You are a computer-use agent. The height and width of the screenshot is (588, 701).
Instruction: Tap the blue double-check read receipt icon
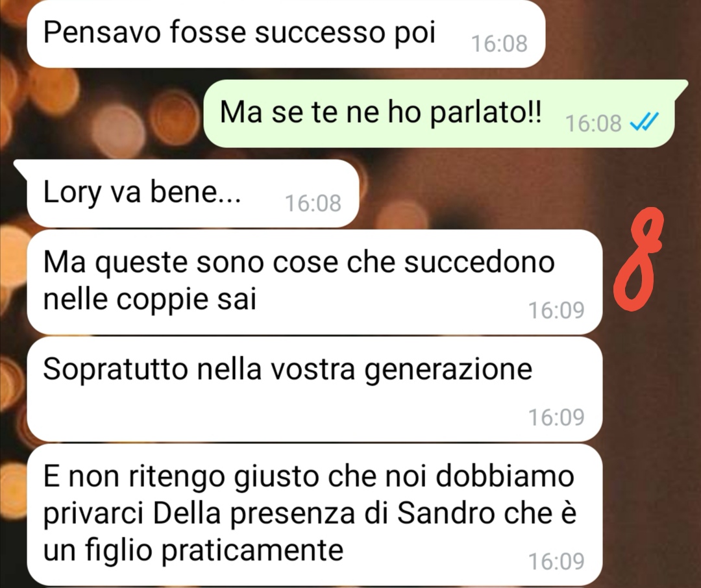645,121
